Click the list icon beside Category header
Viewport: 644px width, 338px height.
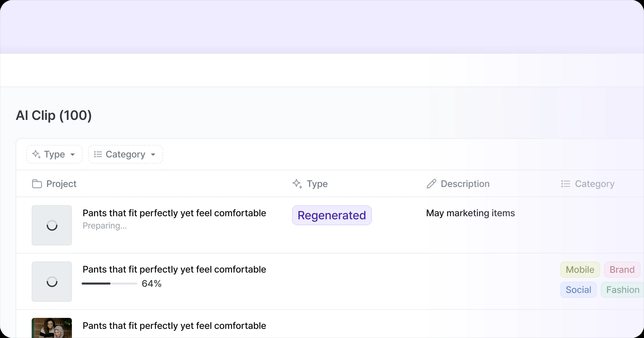coord(566,184)
